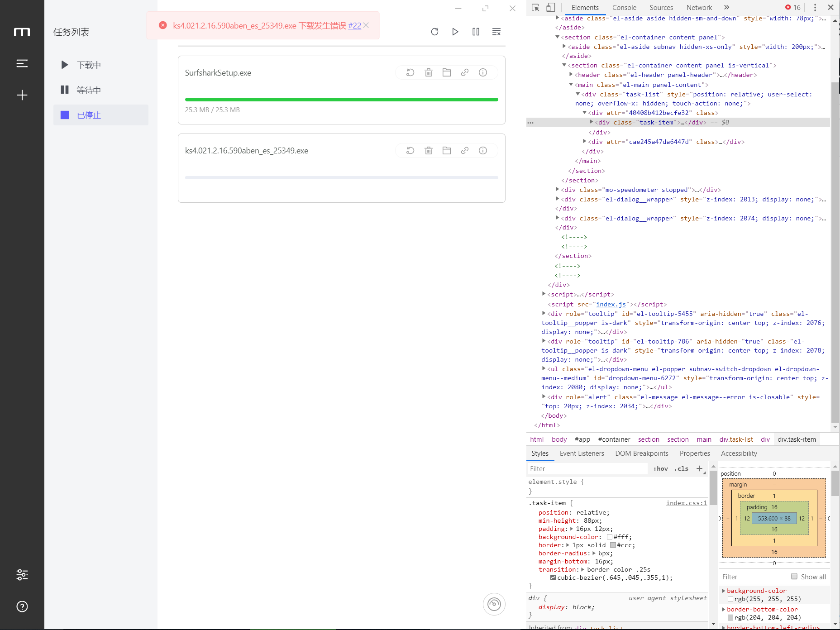Image resolution: width=840 pixels, height=630 pixels.
Task: Open the preferences sliders icon in the sidebar
Action: (x=22, y=575)
